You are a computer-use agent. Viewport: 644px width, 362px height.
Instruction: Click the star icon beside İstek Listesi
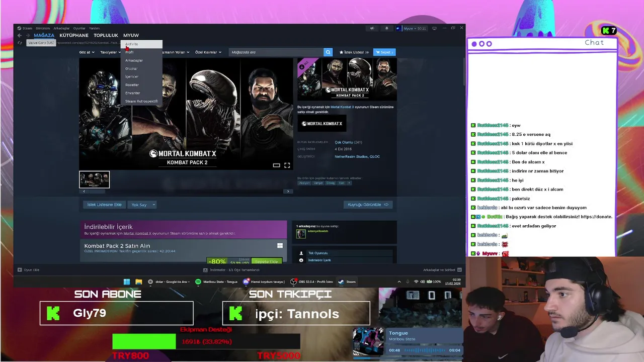[342, 52]
